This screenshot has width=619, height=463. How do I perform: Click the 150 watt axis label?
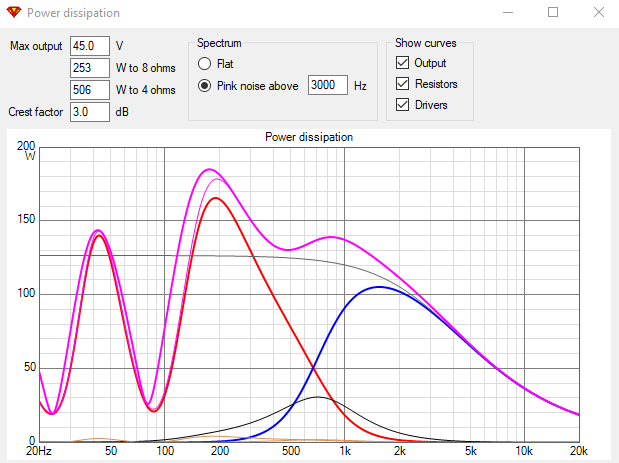(26, 219)
